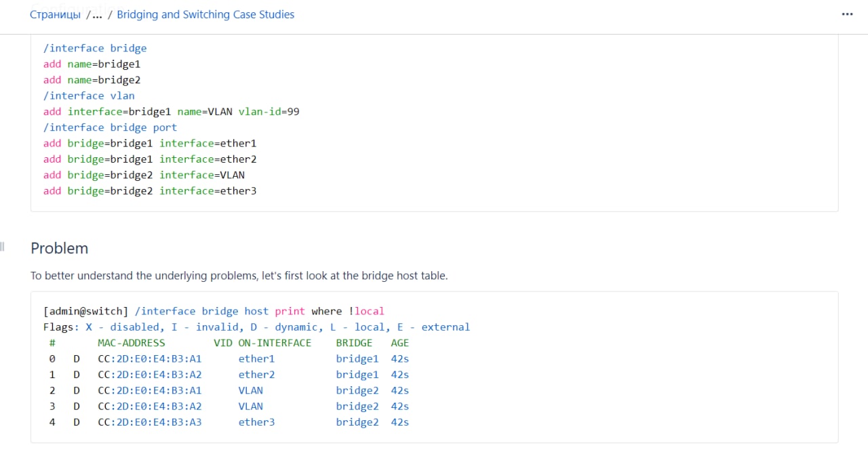
Task: Click the BRIDGE column header
Action: 355,343
